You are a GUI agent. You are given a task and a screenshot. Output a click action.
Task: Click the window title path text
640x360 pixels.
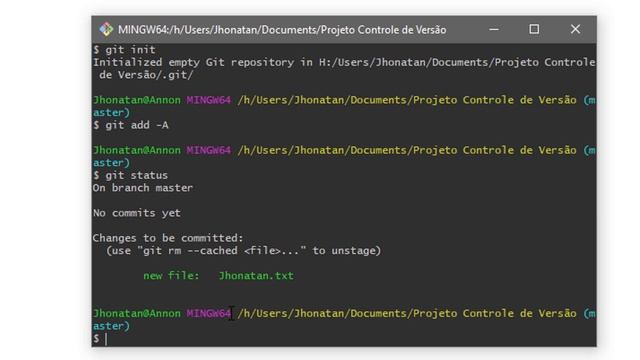(282, 30)
